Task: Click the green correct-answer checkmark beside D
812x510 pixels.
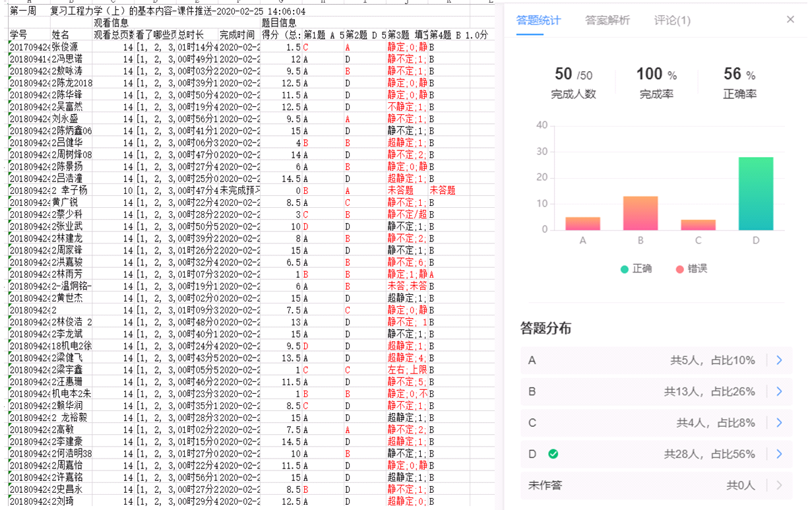Action: (x=553, y=454)
